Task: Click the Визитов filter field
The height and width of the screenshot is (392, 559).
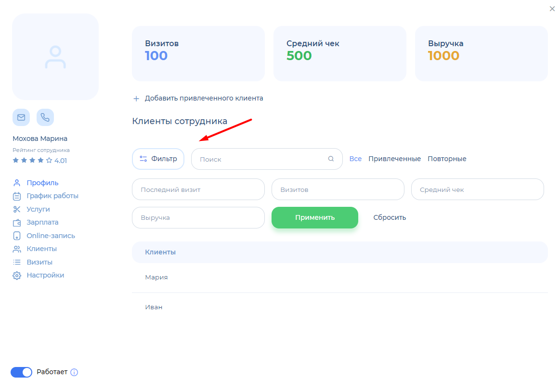Action: click(x=338, y=190)
